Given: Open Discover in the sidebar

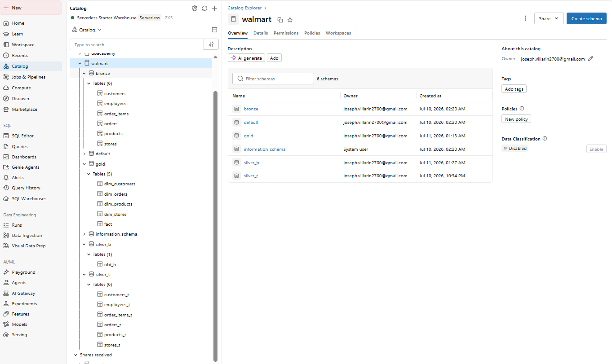Looking at the screenshot, I should [21, 99].
